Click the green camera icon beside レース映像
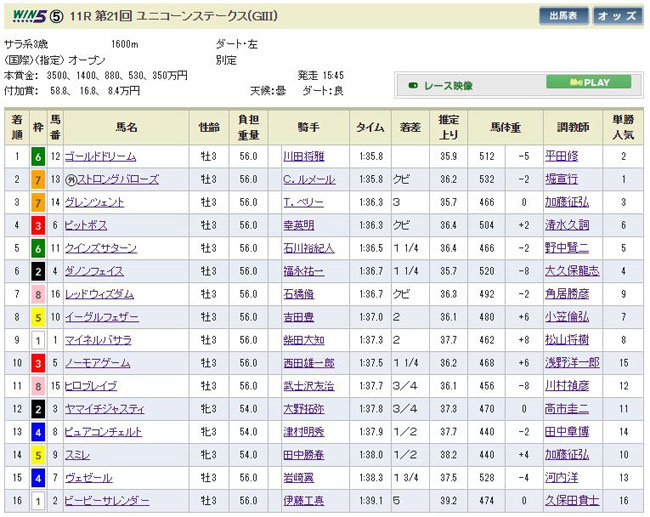The width and height of the screenshot is (650, 517). pos(413,84)
